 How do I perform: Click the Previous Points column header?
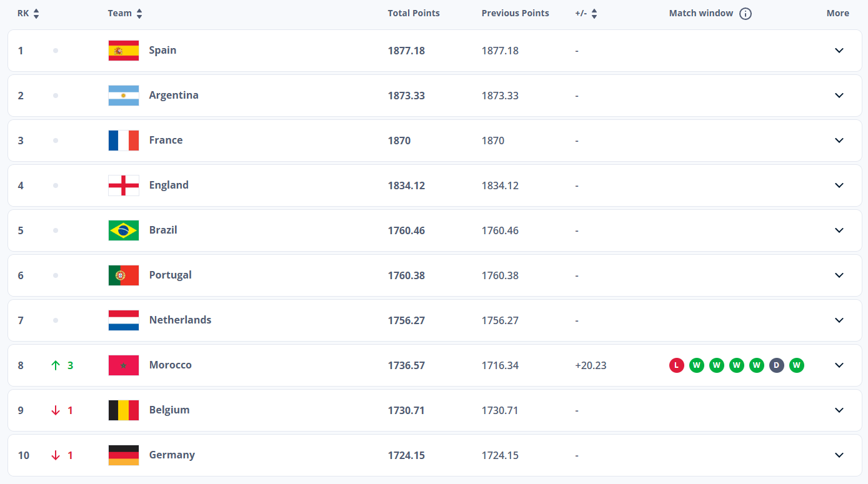click(515, 13)
